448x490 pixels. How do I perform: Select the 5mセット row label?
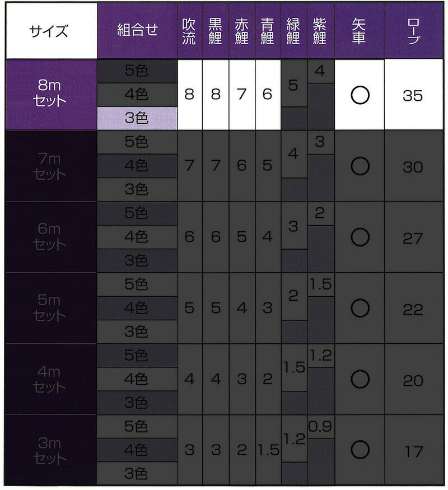(49, 308)
